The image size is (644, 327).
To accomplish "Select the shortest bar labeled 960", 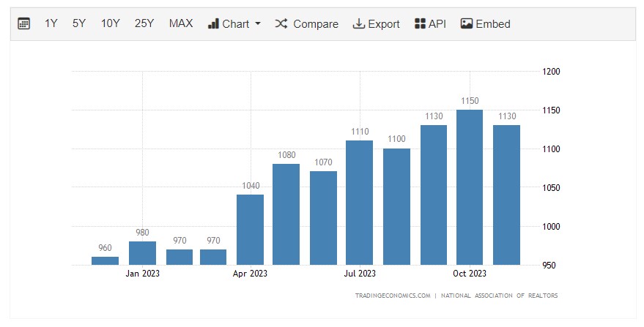I will point(105,260).
